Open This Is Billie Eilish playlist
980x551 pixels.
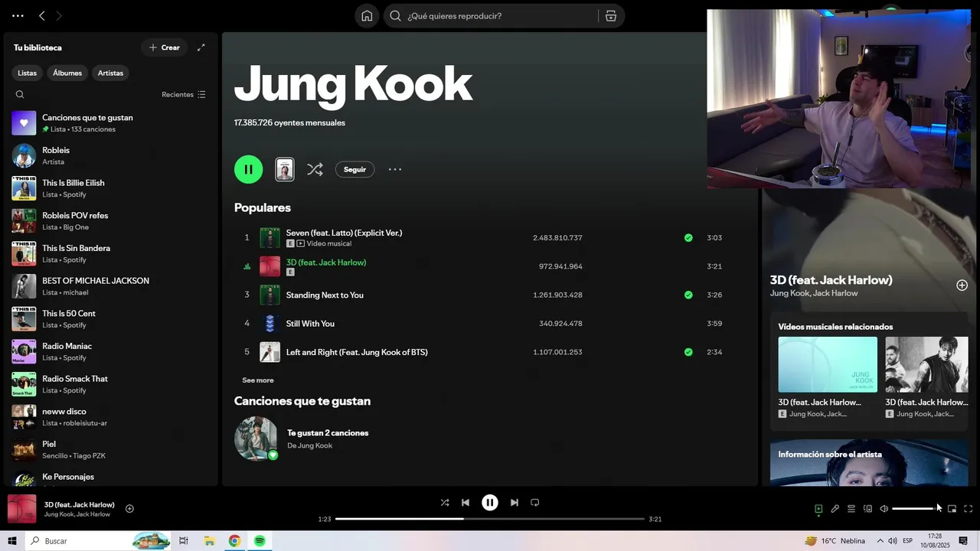110,188
